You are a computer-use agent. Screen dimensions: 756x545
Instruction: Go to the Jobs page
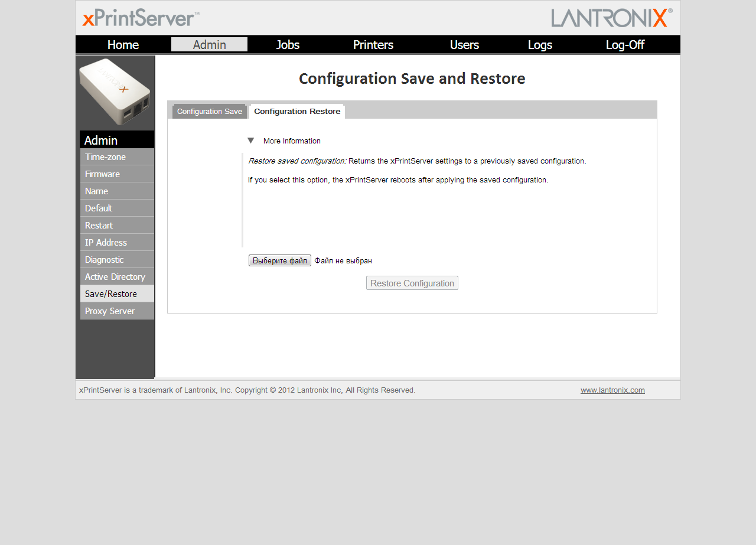288,45
